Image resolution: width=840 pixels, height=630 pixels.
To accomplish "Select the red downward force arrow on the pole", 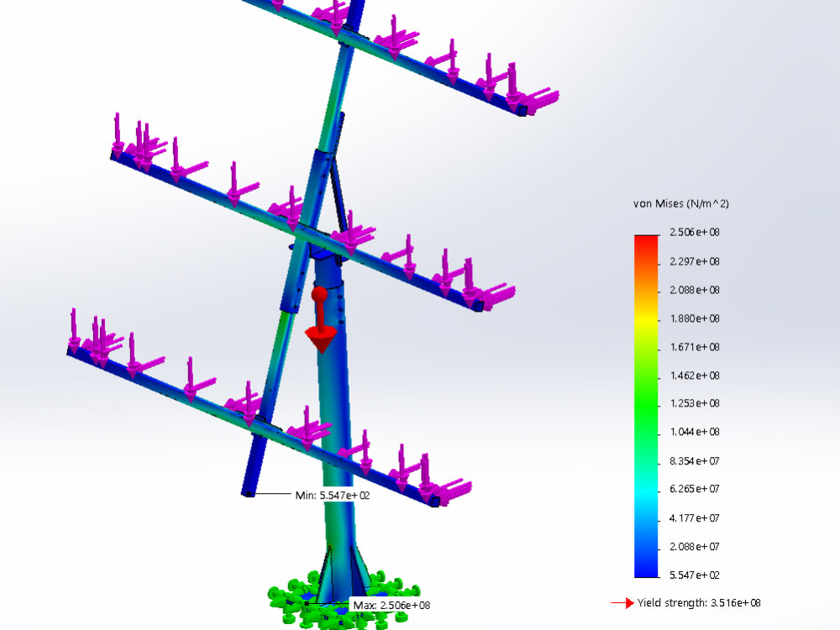I will [322, 323].
